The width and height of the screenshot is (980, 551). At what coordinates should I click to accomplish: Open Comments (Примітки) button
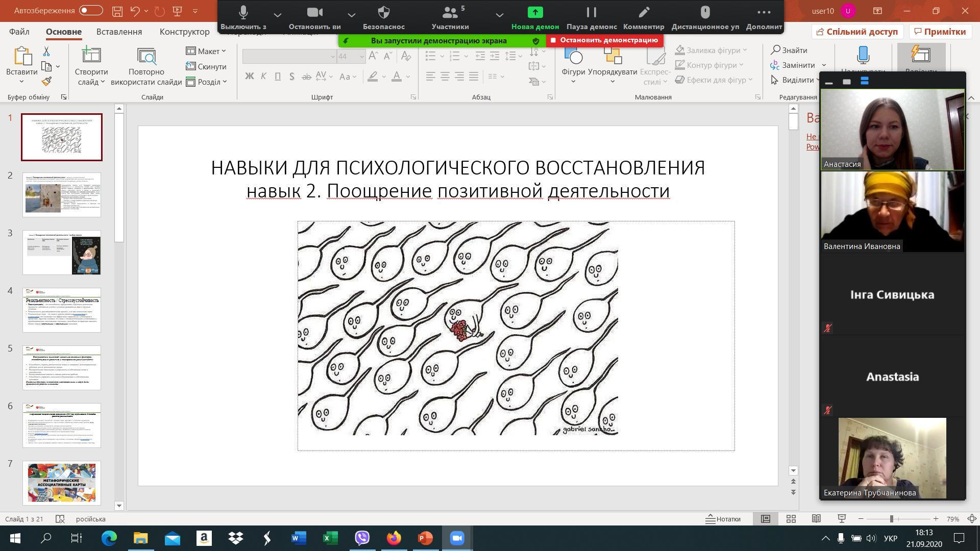(940, 32)
